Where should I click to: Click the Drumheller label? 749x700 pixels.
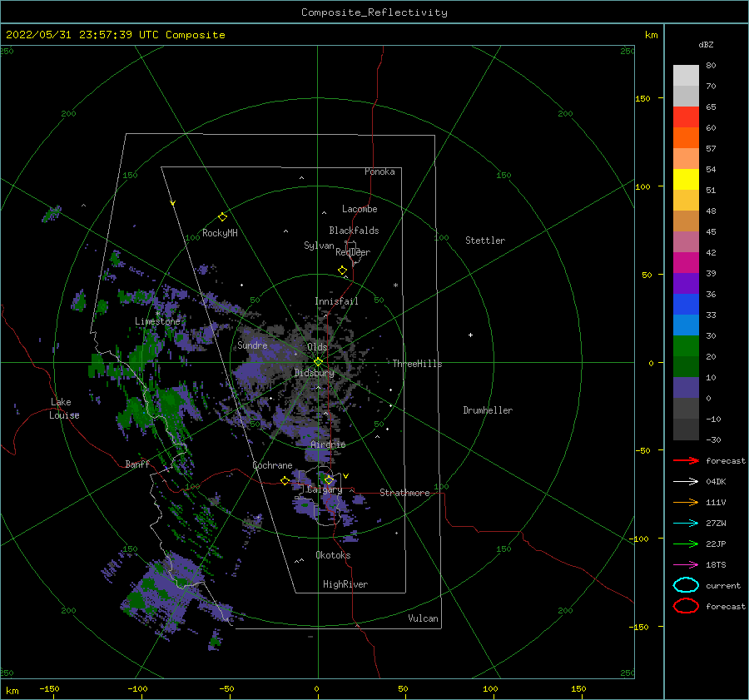(488, 410)
